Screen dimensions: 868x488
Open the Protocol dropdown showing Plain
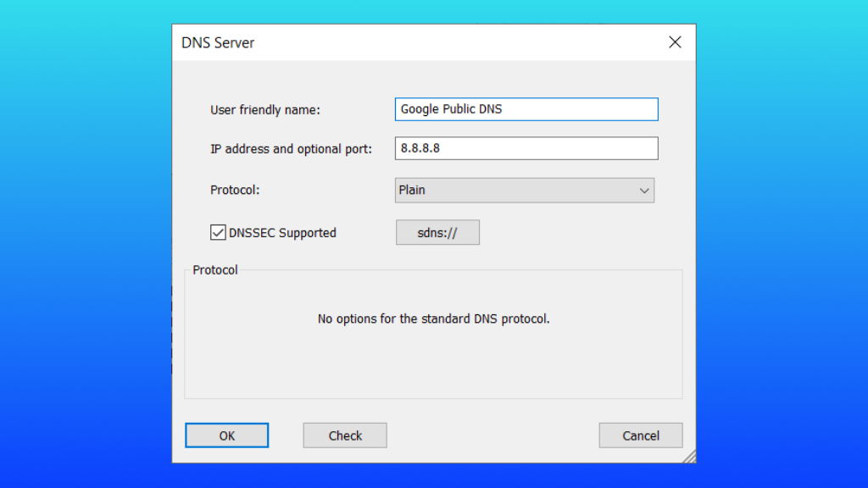pyautogui.click(x=524, y=191)
